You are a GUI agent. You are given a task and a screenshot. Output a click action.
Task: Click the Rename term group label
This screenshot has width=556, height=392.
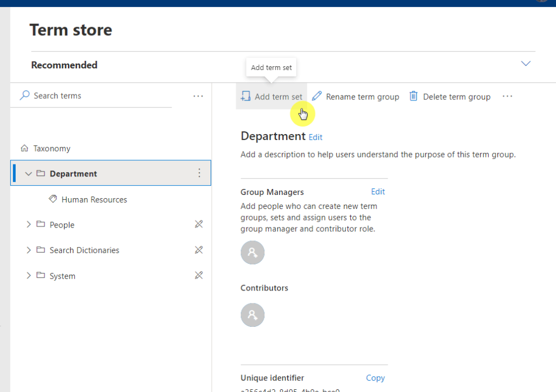362,97
